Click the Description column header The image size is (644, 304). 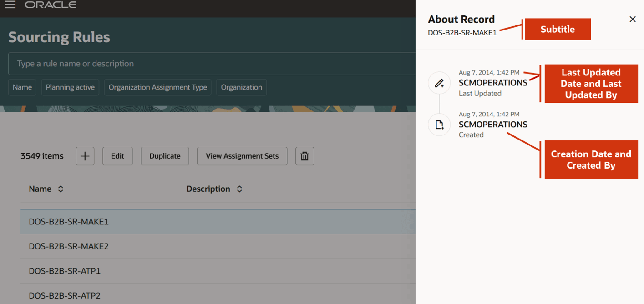pyautogui.click(x=208, y=189)
